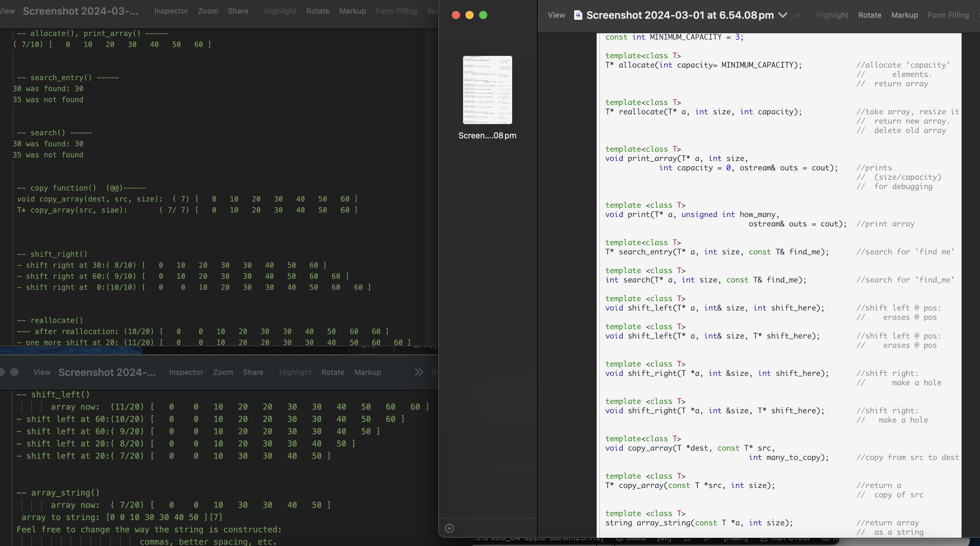Open the Share icon in the bottom window toolbar
The image size is (980, 546).
(x=253, y=372)
